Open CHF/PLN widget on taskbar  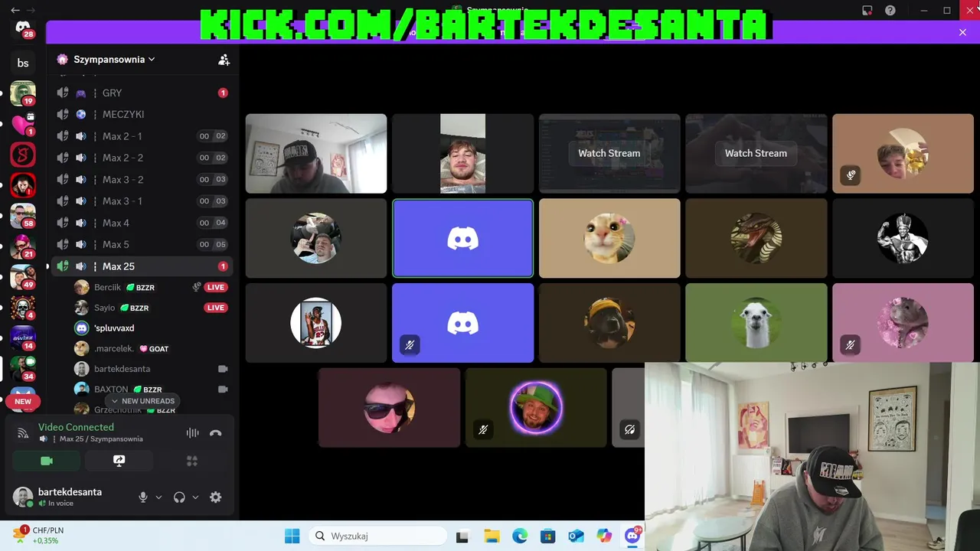tap(38, 536)
